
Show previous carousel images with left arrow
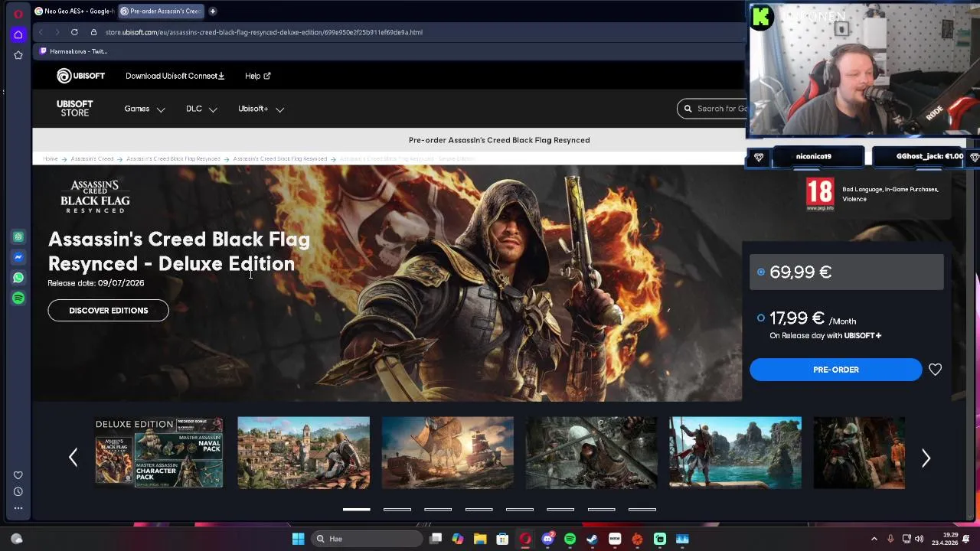(73, 458)
